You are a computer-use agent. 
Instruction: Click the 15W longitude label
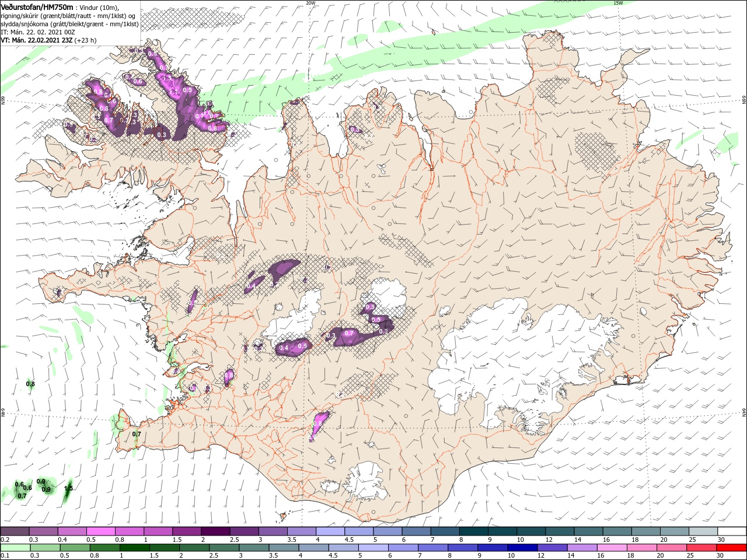point(618,3)
